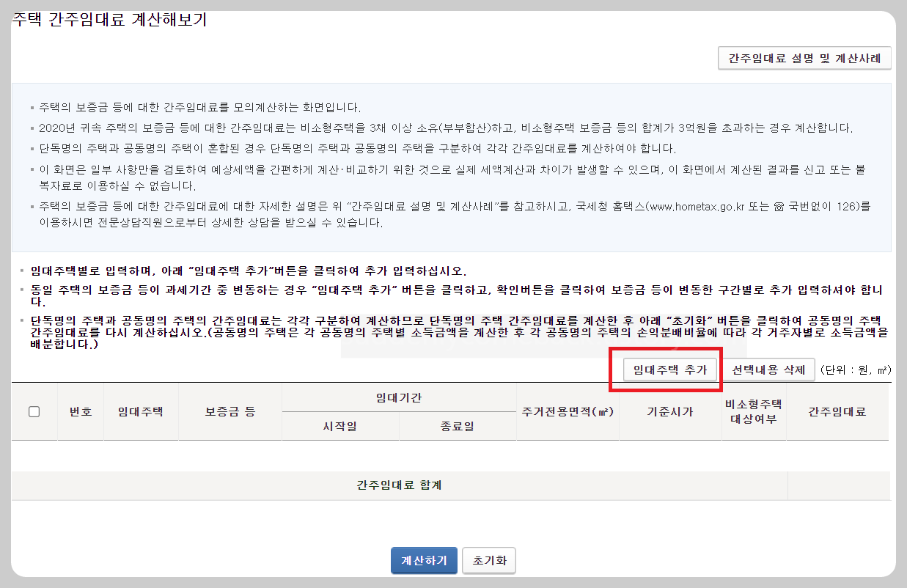Select the 비소형주택 대상여부 header
Image resolution: width=907 pixels, height=588 pixels.
pyautogui.click(x=754, y=411)
